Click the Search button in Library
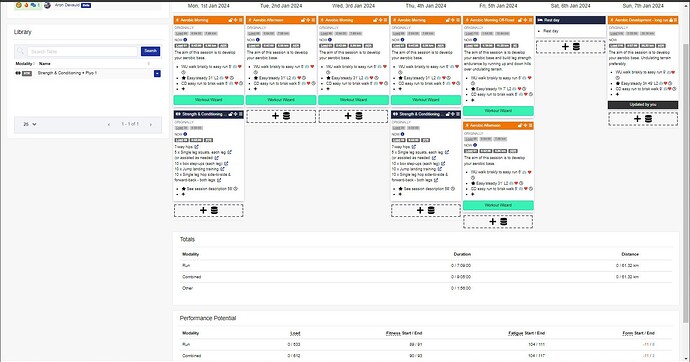The width and height of the screenshot is (690, 362). [x=150, y=51]
